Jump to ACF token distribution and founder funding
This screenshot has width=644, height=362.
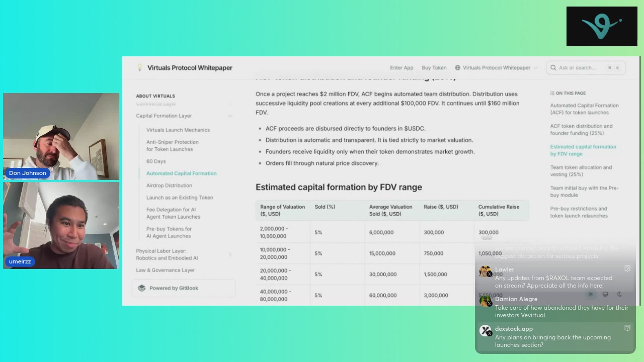coord(581,130)
